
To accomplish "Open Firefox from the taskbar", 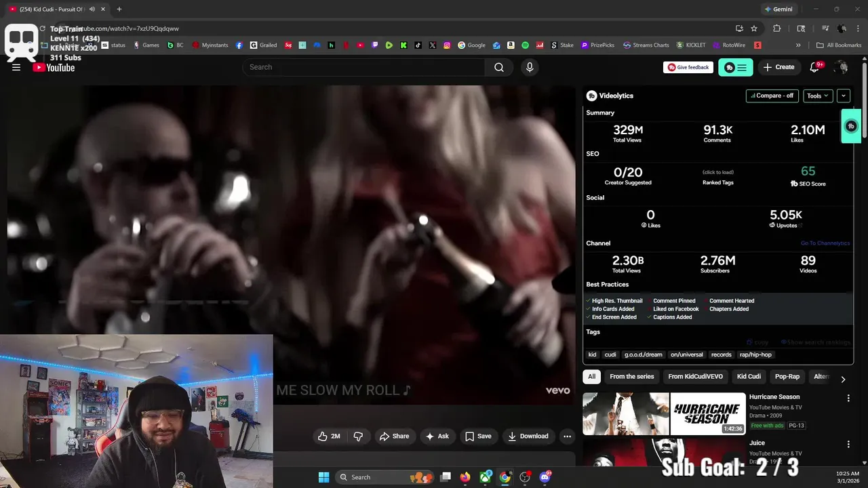I will point(465,477).
